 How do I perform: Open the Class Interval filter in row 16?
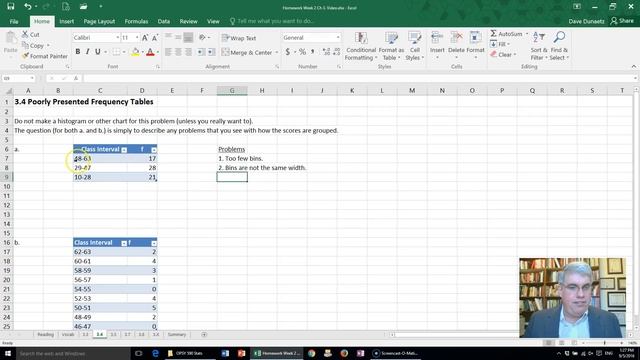(x=124, y=243)
